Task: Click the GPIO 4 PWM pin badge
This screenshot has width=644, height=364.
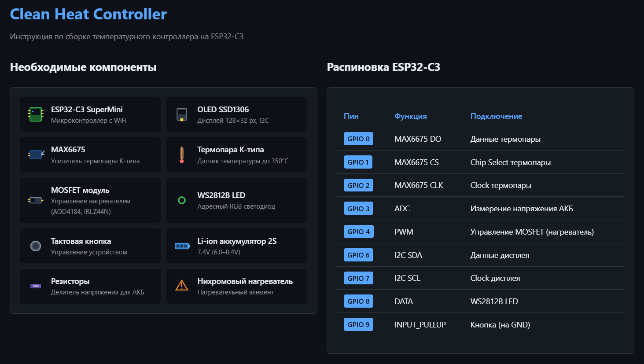Action: click(358, 231)
